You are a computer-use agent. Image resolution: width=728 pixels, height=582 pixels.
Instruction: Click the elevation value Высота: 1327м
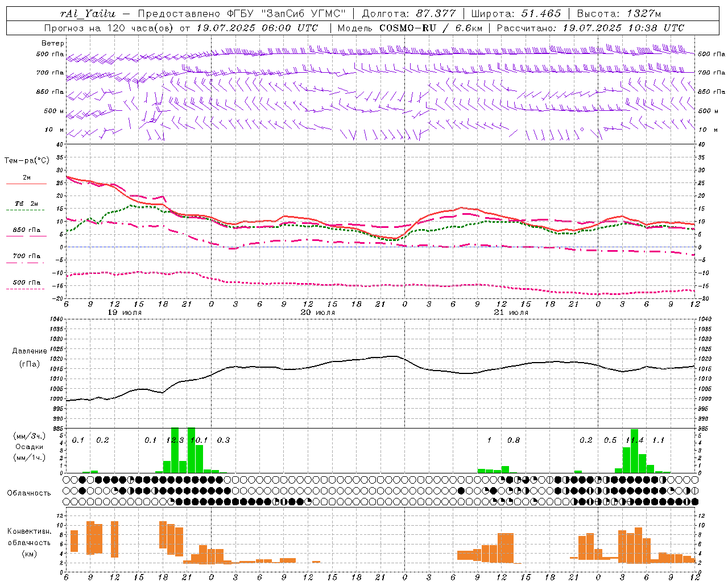(619, 14)
